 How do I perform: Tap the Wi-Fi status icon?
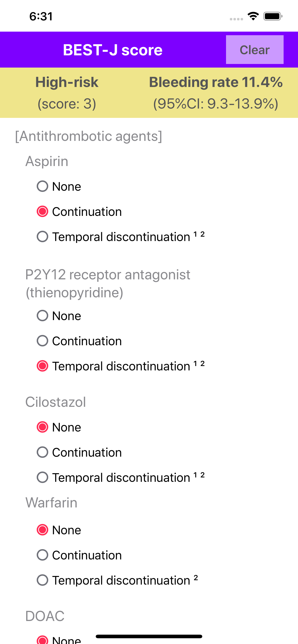pos(253,16)
